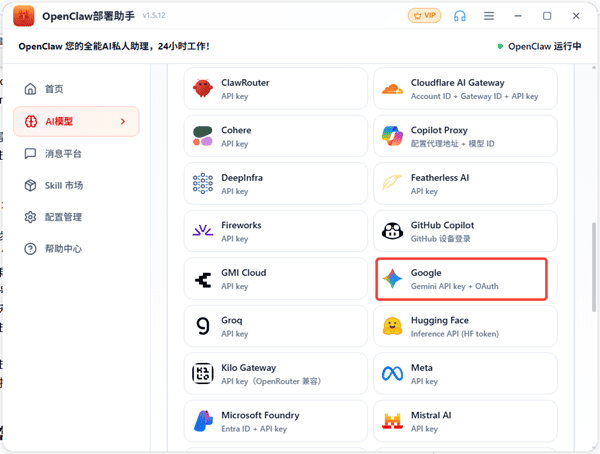The width and height of the screenshot is (600, 454).
Task: Click the Featherless AI feather icon
Action: (x=392, y=183)
